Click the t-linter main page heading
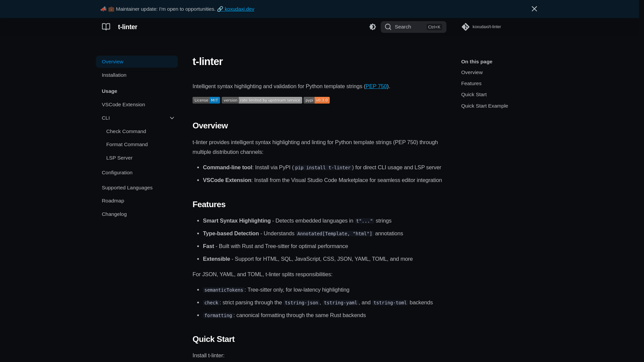644x362 pixels. point(208,62)
